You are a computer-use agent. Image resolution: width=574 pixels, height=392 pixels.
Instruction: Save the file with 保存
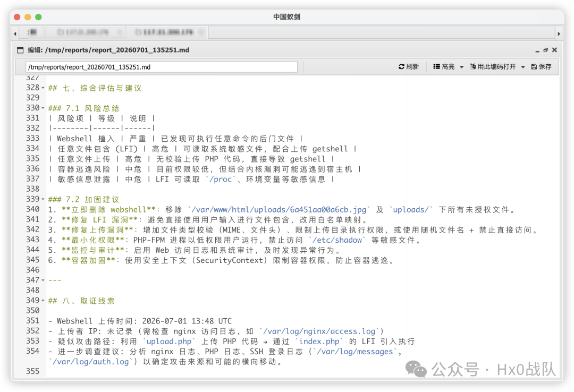(541, 66)
